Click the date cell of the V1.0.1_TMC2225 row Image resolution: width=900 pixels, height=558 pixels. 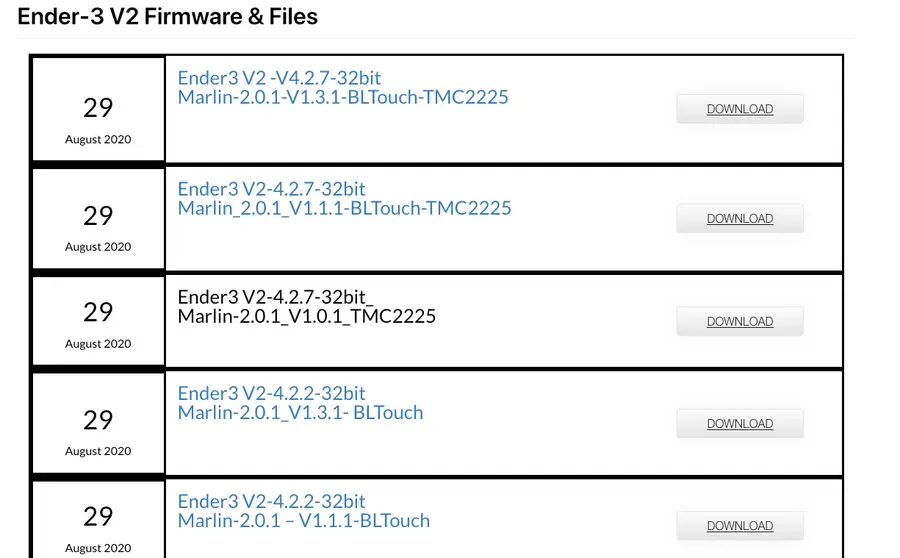(98, 321)
